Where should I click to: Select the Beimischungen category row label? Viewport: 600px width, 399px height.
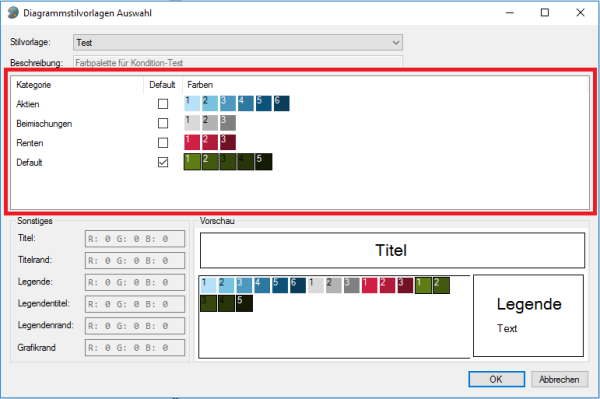[x=44, y=124]
